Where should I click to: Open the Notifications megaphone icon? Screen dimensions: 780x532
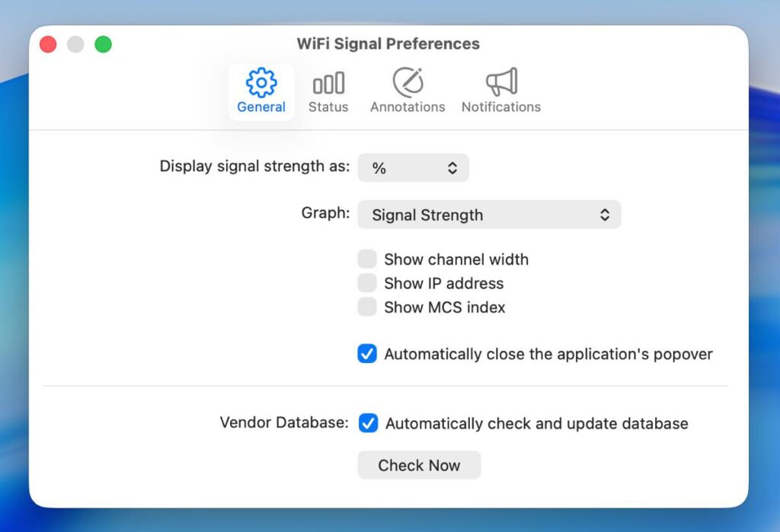(x=501, y=81)
